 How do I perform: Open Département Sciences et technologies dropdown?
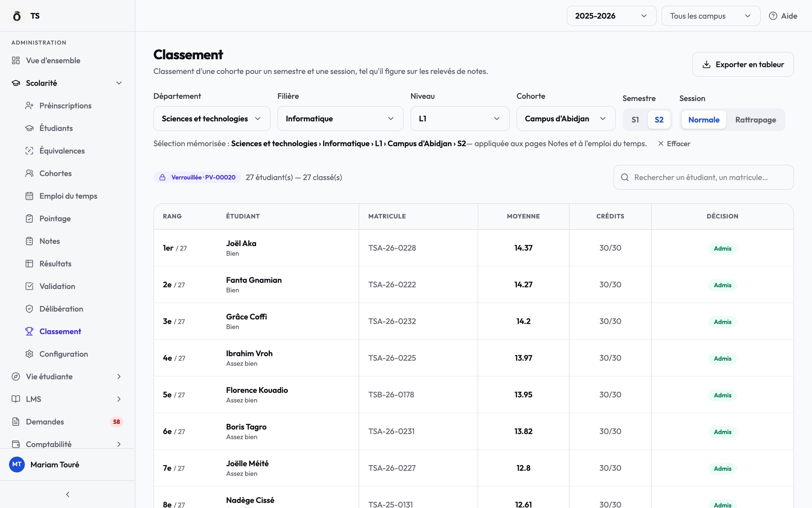pyautogui.click(x=212, y=119)
